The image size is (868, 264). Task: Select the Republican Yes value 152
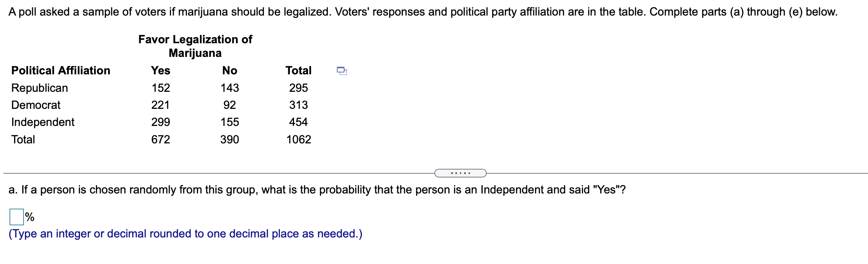click(161, 88)
